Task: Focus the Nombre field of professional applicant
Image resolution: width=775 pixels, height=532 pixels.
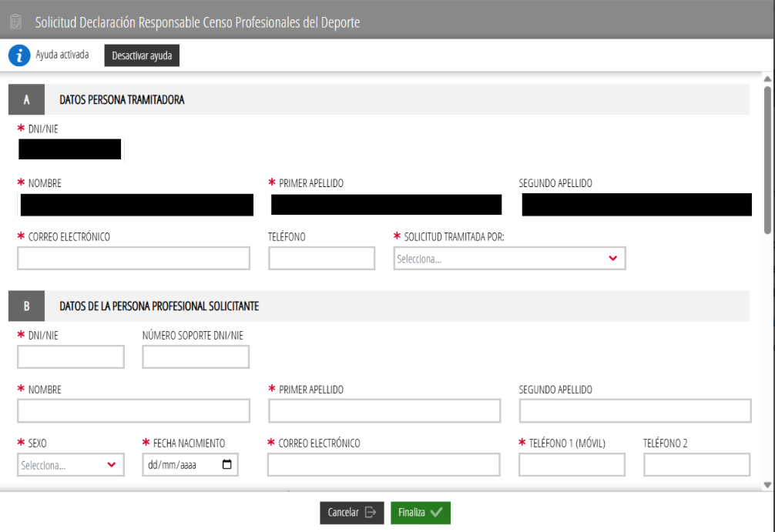Action: 133,411
